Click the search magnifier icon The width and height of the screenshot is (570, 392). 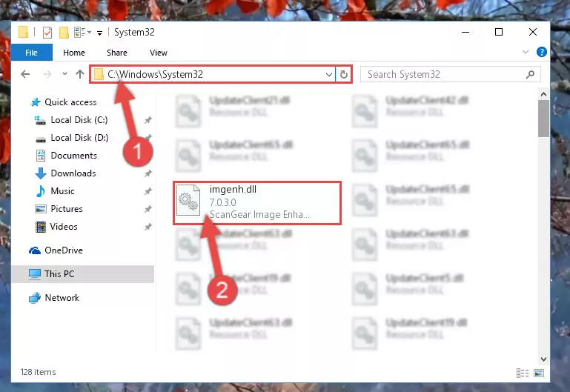tap(531, 75)
